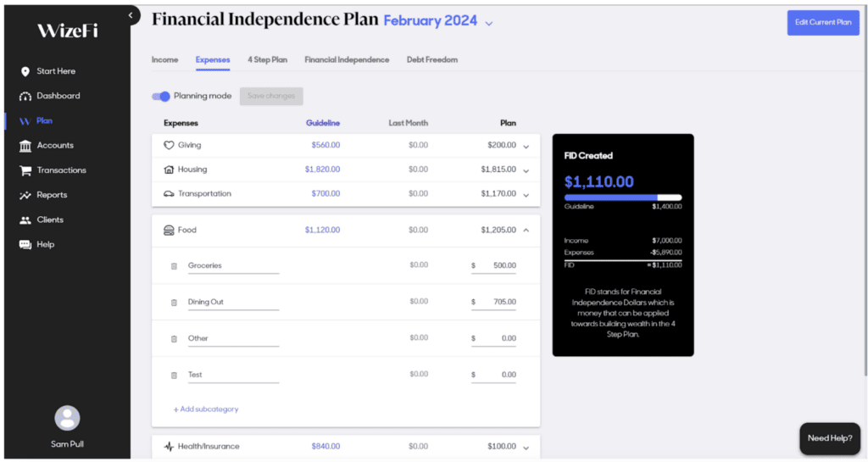Click the Clients people icon
This screenshot has height=462, width=868.
(25, 220)
